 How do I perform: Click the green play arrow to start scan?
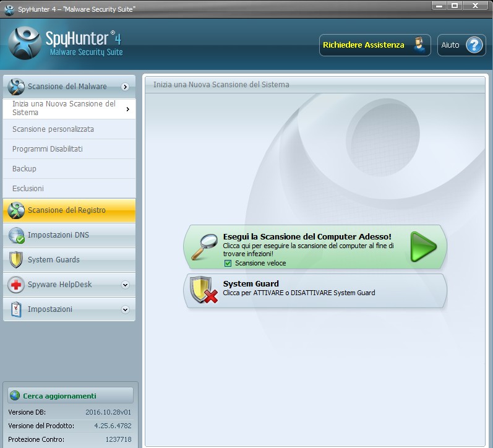pos(423,247)
